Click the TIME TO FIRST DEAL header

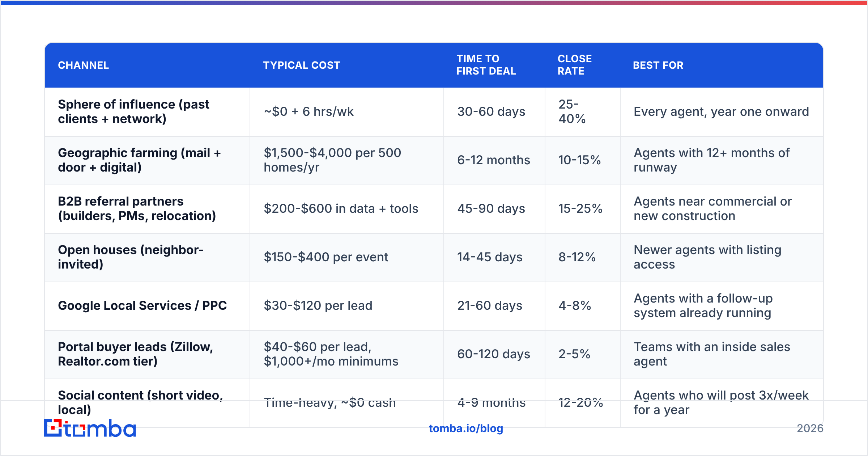tap(486, 65)
